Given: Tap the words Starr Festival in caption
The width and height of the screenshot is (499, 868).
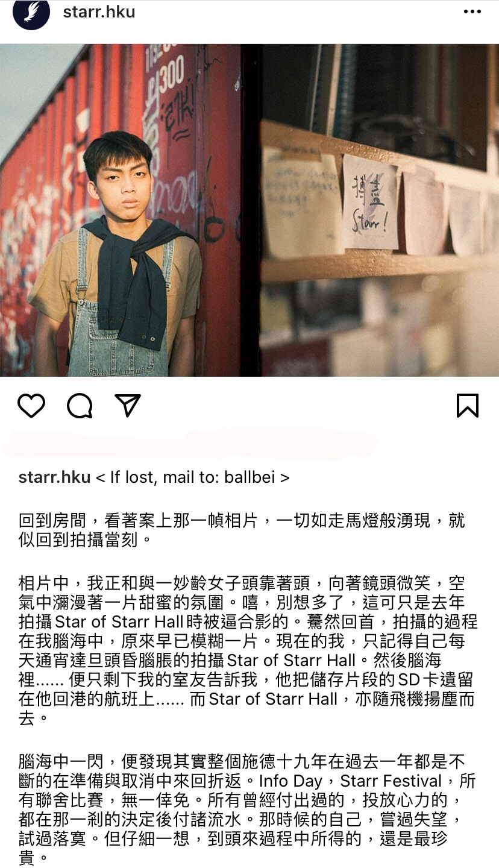Looking at the screenshot, I should (391, 781).
